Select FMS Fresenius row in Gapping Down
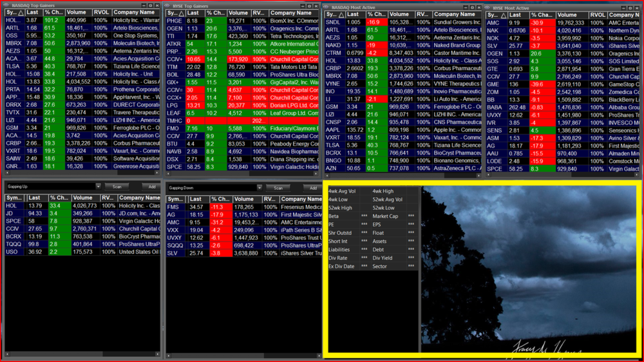 pos(244,207)
